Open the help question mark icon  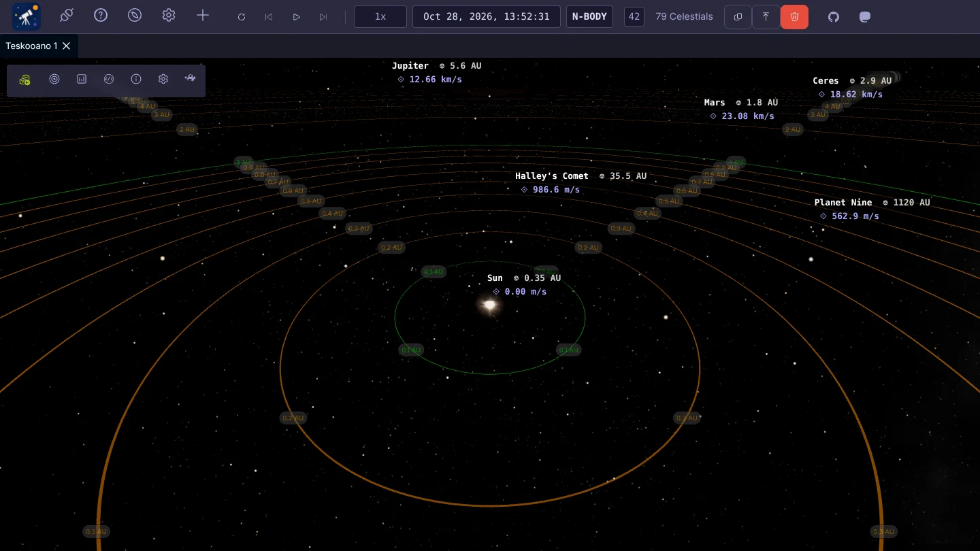pos(101,16)
